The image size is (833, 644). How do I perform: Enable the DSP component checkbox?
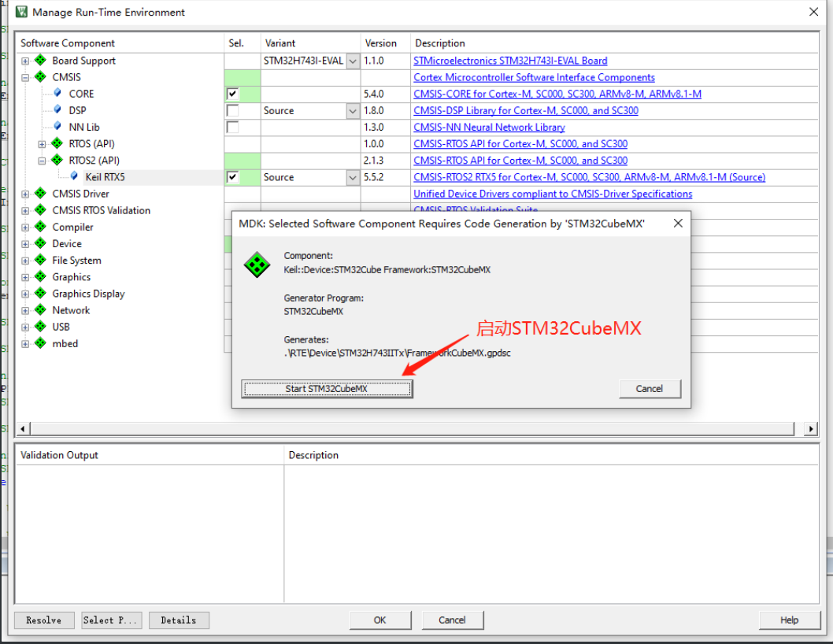tap(232, 110)
